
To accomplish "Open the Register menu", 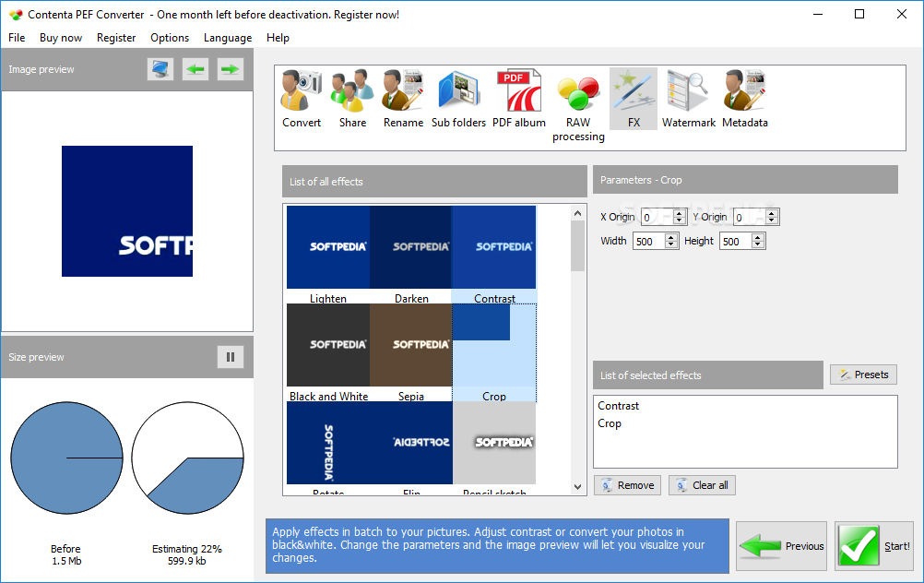I will pos(116,38).
